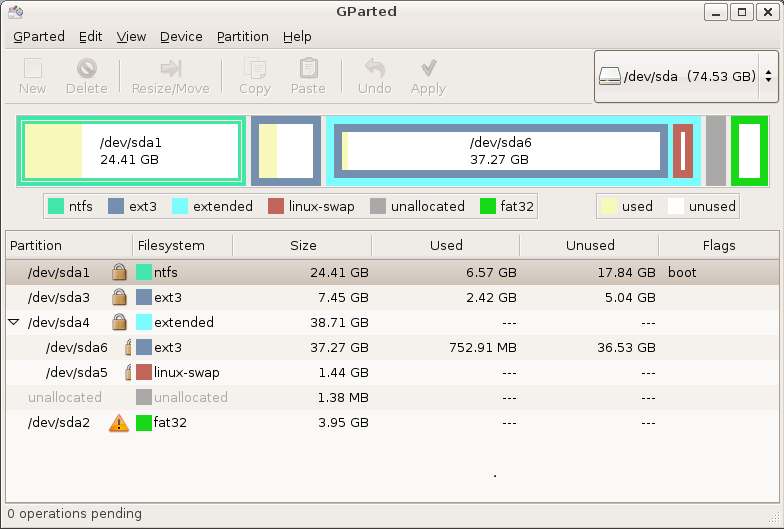Click the Undo last operation icon
The height and width of the screenshot is (529, 784).
[374, 68]
